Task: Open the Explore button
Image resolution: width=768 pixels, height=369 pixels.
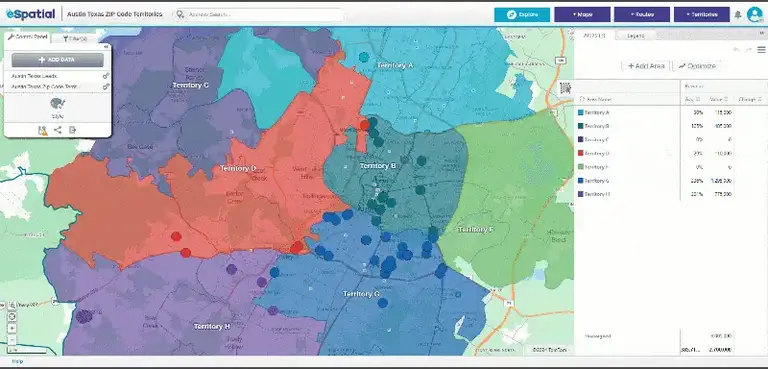Action: point(522,15)
